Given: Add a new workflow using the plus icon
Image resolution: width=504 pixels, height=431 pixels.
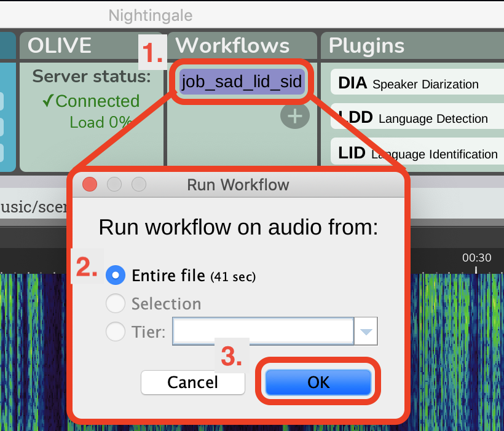Looking at the screenshot, I should [294, 115].
